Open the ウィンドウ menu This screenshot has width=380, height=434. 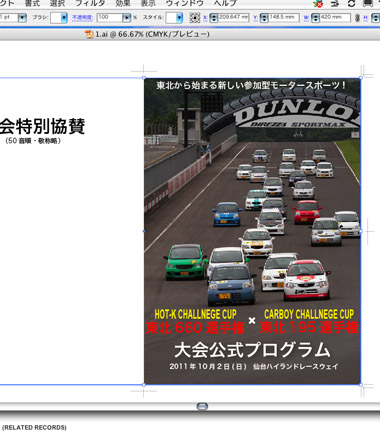click(185, 3)
